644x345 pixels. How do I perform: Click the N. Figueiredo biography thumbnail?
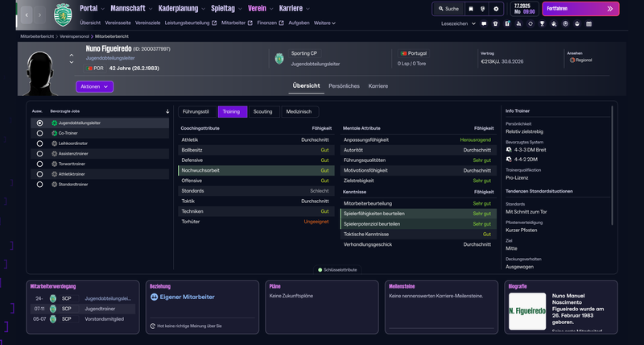tap(527, 311)
